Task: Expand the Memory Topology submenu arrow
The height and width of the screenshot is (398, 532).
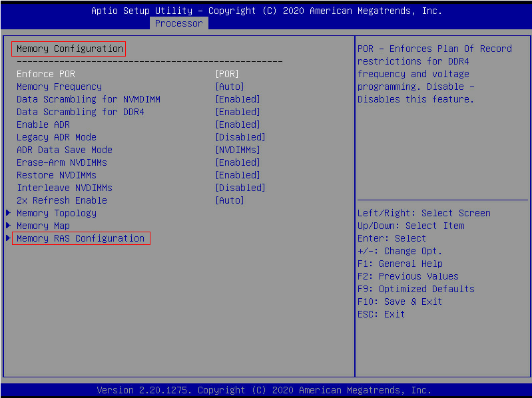Action: (8, 213)
